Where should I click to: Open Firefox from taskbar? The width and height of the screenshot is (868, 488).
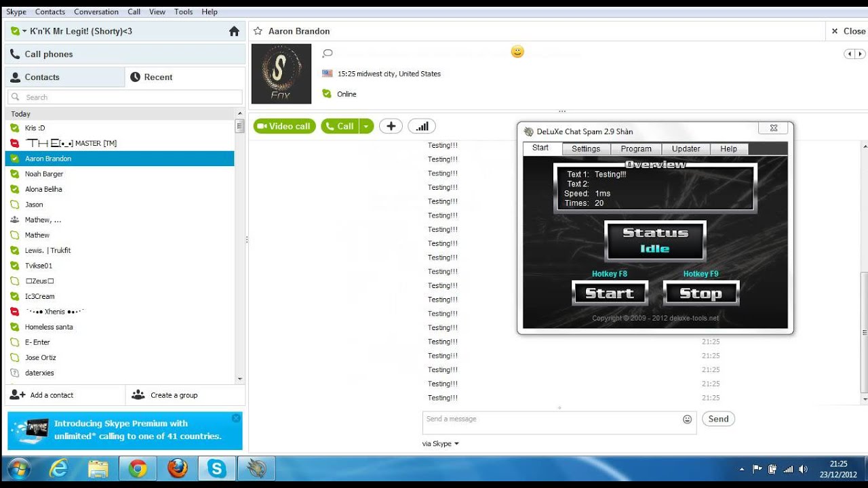(178, 468)
